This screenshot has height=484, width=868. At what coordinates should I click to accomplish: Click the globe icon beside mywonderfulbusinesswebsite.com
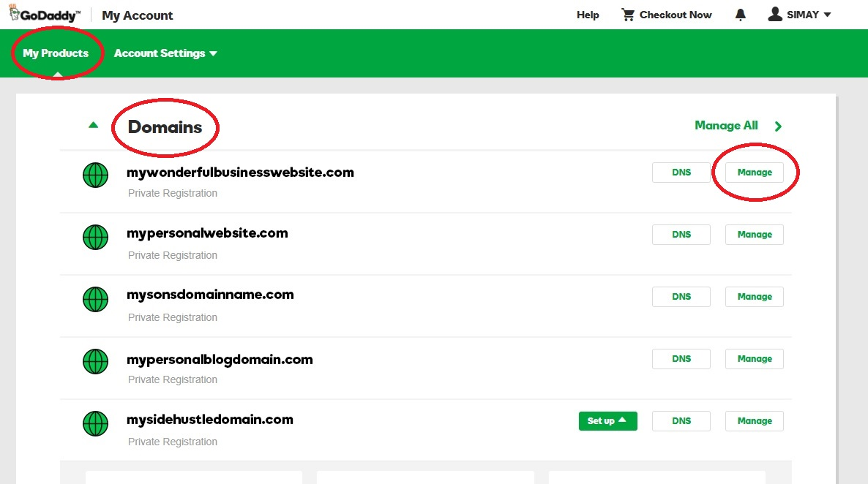pyautogui.click(x=95, y=175)
